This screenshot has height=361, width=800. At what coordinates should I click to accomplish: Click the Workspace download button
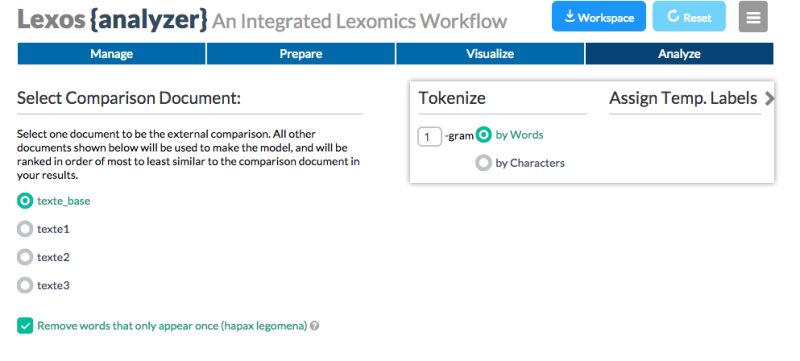click(x=598, y=17)
